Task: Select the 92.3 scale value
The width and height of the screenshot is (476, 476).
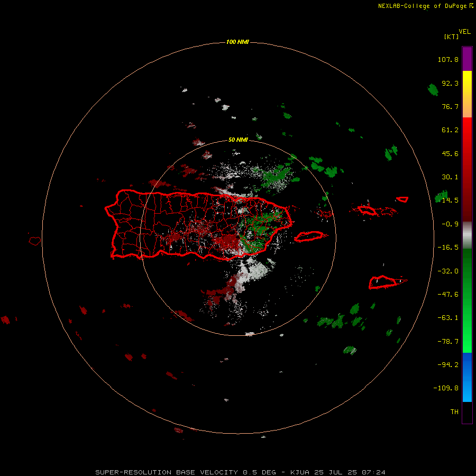Action: click(x=450, y=83)
